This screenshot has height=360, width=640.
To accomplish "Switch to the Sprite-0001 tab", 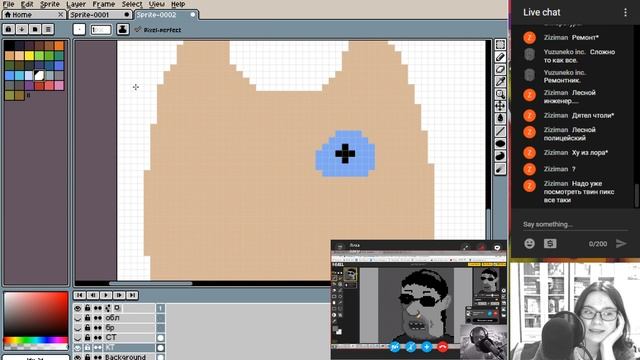I will point(99,15).
